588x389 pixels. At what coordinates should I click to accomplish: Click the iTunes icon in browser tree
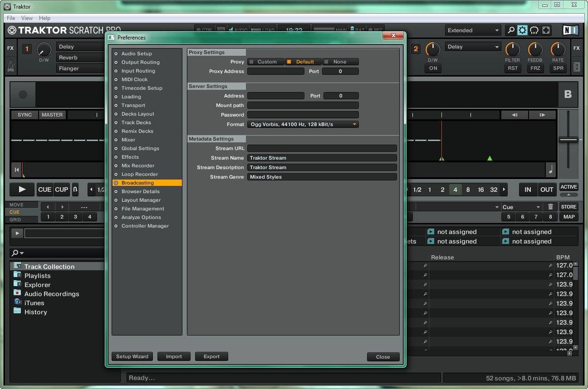17,302
